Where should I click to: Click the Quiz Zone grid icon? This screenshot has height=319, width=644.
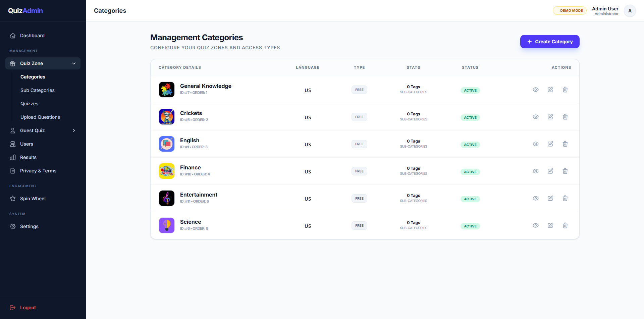tap(13, 63)
